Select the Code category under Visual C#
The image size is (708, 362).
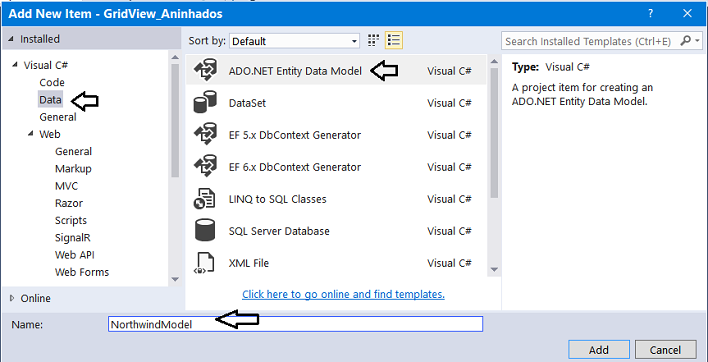(52, 83)
